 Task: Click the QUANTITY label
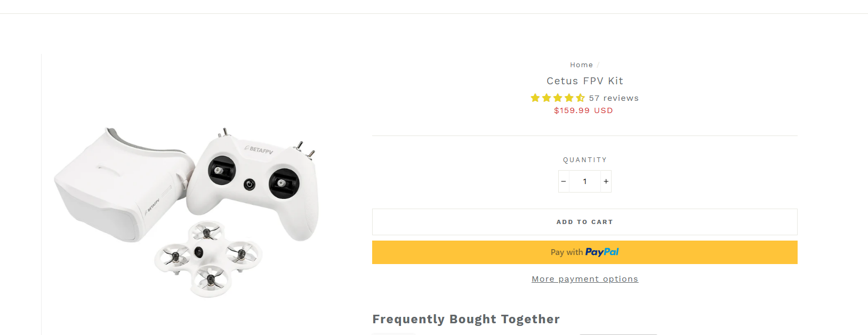[x=584, y=160]
